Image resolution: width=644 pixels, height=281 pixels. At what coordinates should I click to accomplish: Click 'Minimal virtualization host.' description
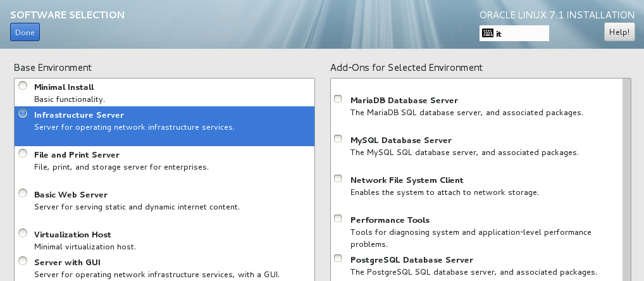click(x=85, y=247)
